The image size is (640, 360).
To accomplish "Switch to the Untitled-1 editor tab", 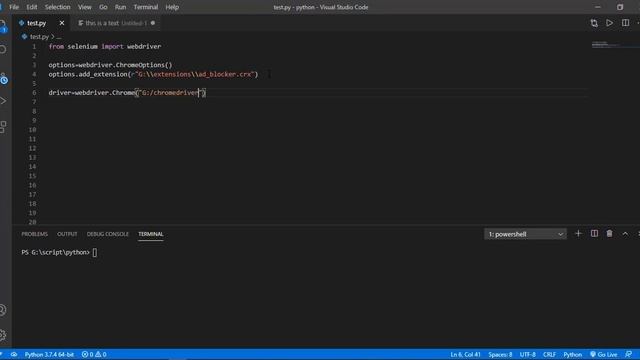I will coord(117,23).
